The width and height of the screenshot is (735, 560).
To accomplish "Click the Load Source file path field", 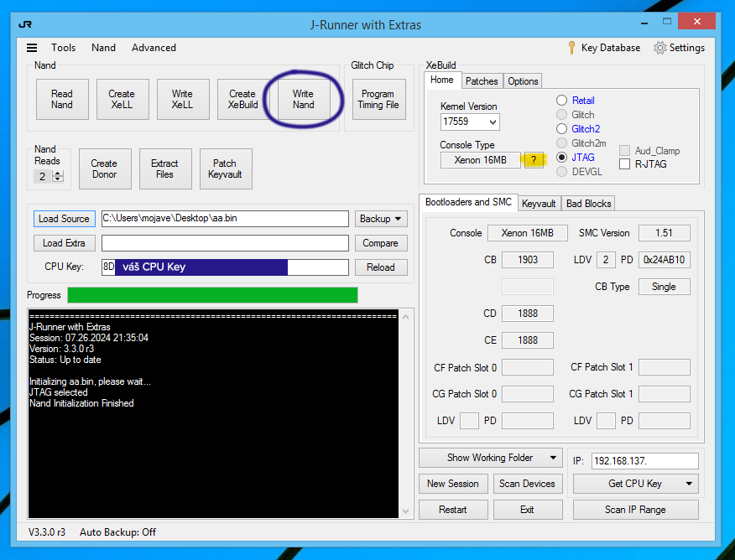I will (225, 219).
